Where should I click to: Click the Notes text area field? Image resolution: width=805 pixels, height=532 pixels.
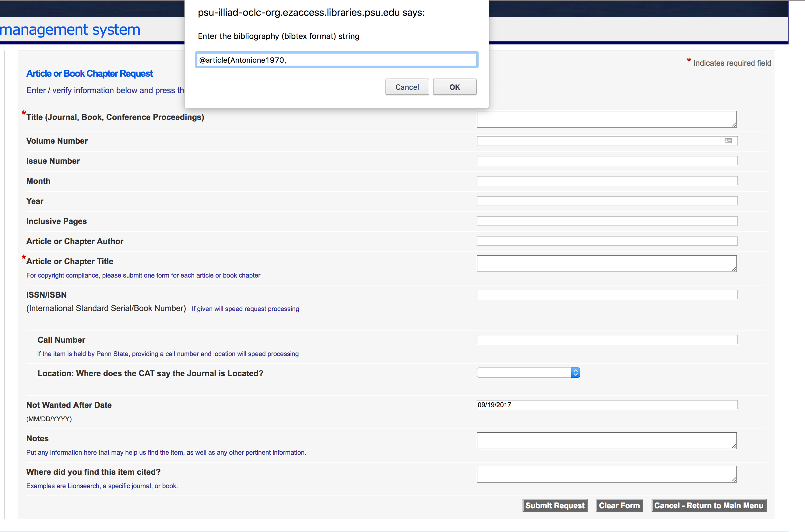pos(607,441)
